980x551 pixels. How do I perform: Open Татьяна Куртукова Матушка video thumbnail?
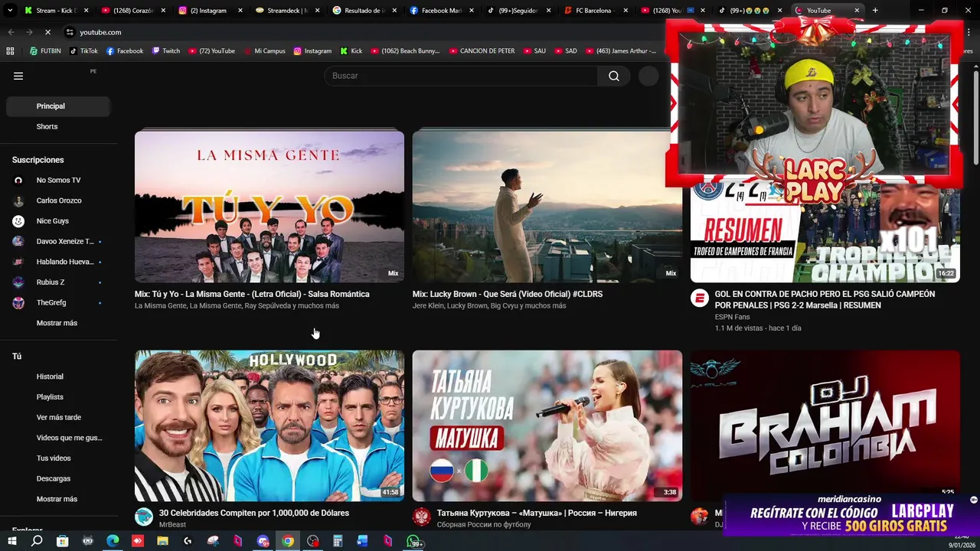point(547,425)
